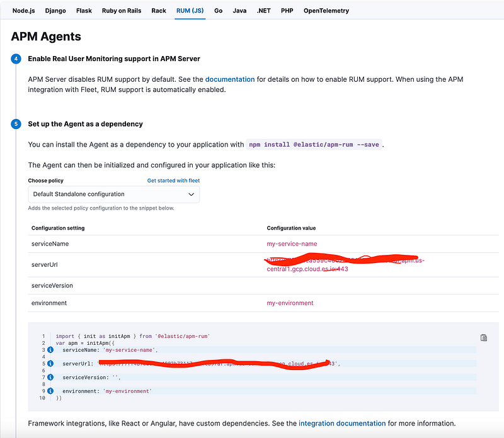Follow the Get started with fleet link
The height and width of the screenshot is (438, 504).
tap(174, 181)
